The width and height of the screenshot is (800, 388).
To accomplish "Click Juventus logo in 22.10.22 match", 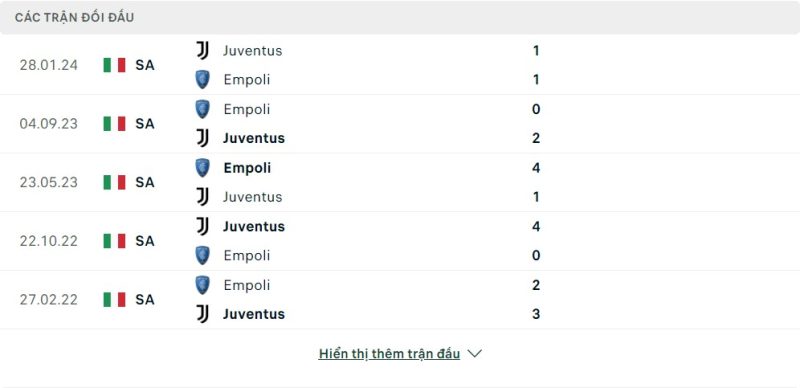I will tap(203, 226).
